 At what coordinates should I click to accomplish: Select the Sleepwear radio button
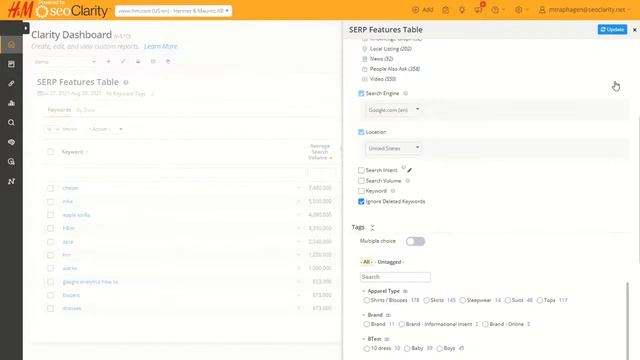coord(462,300)
